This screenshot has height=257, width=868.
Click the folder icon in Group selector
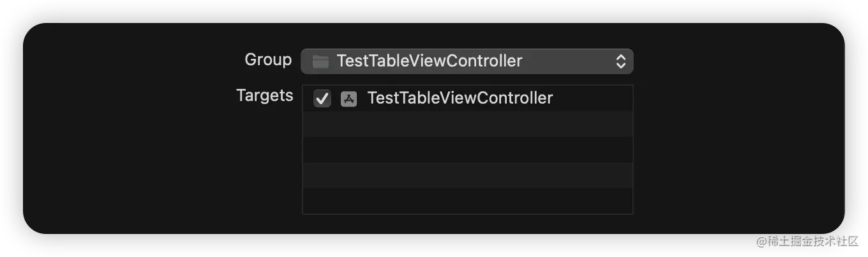click(x=320, y=61)
